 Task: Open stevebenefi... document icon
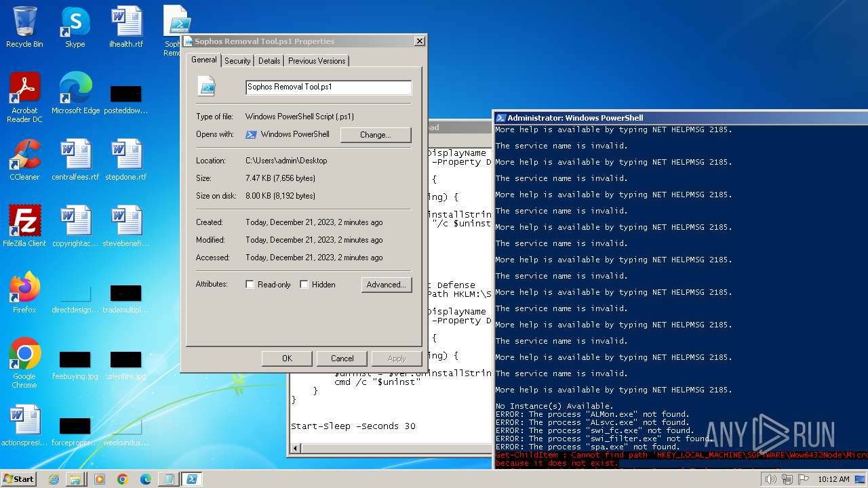pos(126,226)
